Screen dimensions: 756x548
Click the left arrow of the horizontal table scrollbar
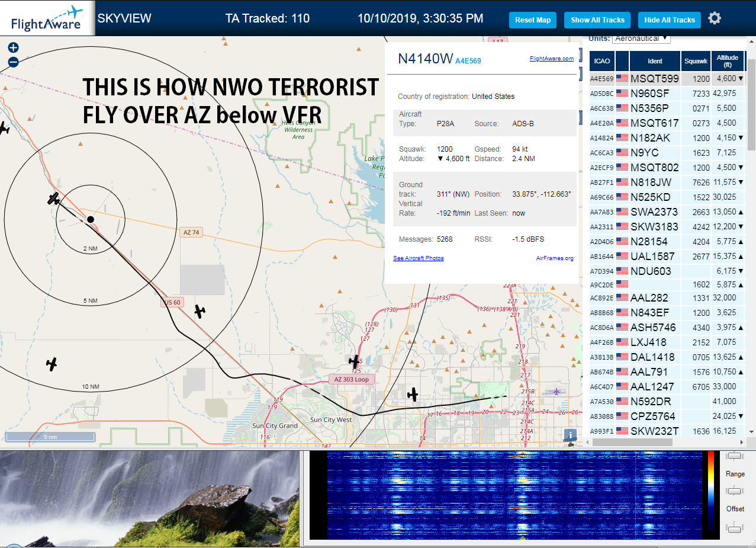click(x=588, y=442)
